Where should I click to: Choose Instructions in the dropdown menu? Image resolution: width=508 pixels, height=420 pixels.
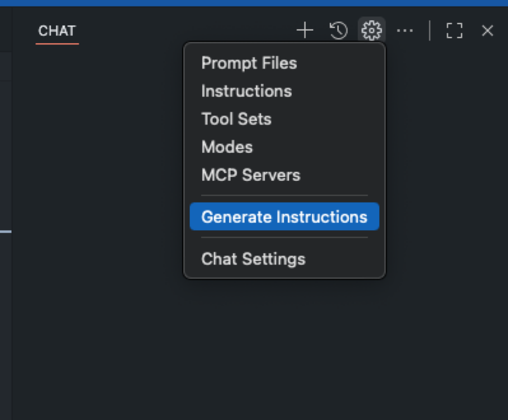point(246,91)
